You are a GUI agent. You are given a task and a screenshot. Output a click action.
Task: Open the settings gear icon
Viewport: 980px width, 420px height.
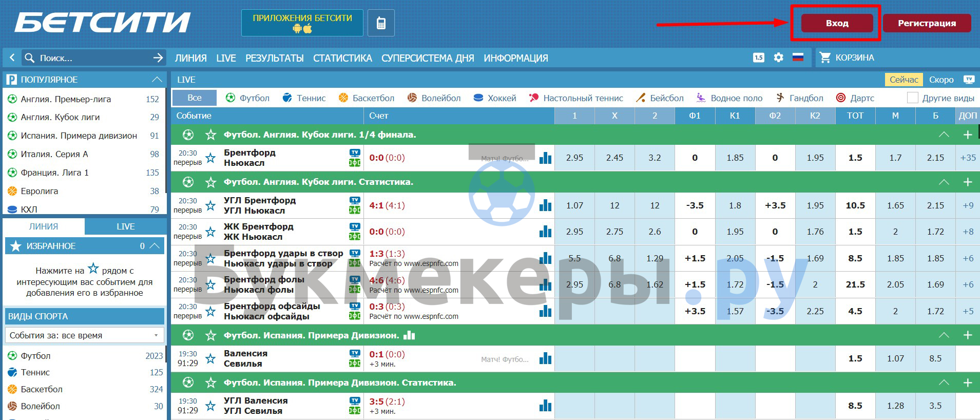778,58
